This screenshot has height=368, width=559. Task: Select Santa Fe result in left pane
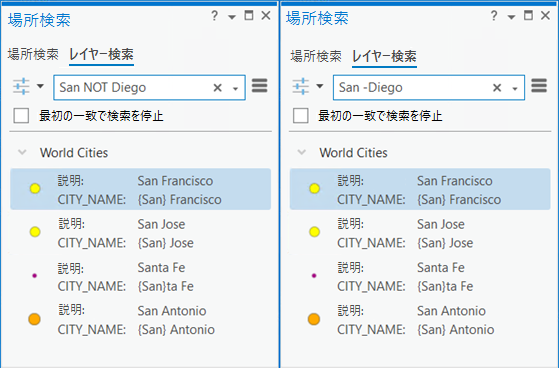coord(140,277)
